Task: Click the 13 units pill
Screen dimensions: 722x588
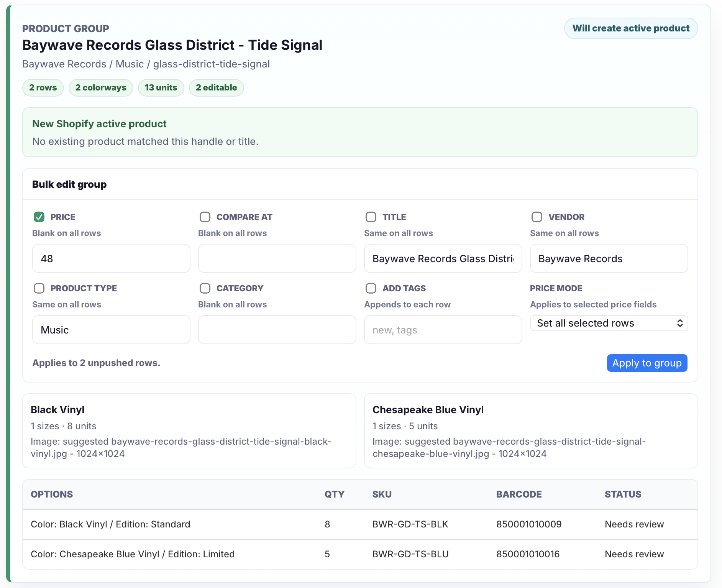Action: pos(161,88)
